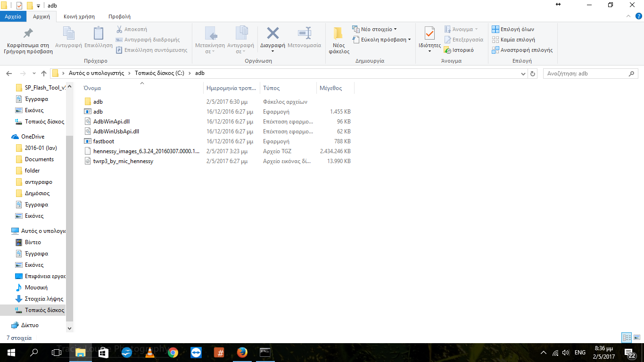This screenshot has width=644, height=362.
Task: Click the navigation pane vertical scrollbar
Action: (x=70, y=189)
